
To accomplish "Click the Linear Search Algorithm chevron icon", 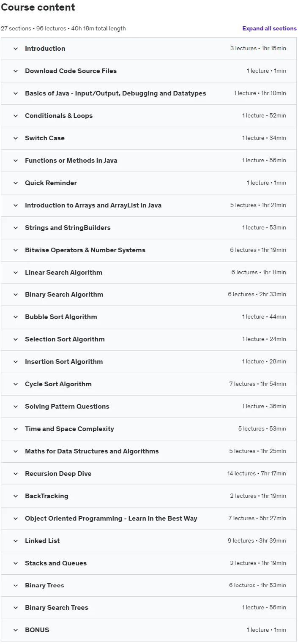I will (x=16, y=273).
